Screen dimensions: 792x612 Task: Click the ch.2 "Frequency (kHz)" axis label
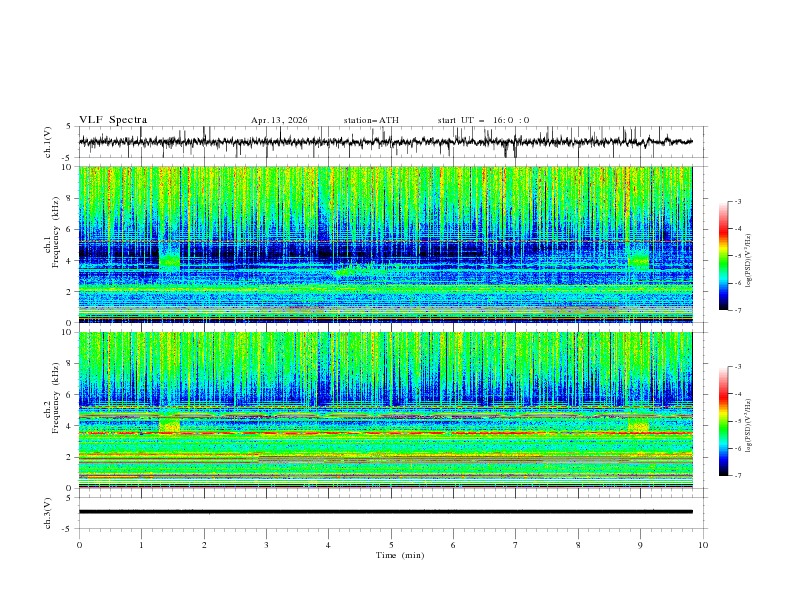56,398
